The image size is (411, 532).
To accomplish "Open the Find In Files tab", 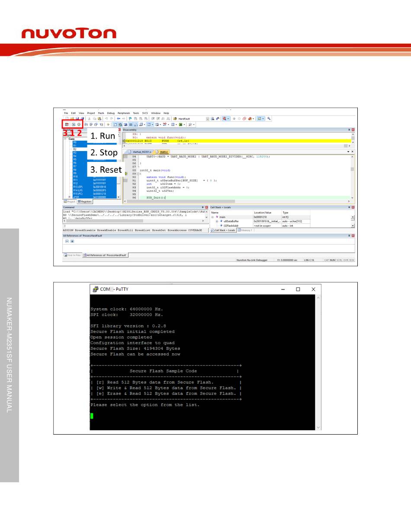I will pos(72,255).
